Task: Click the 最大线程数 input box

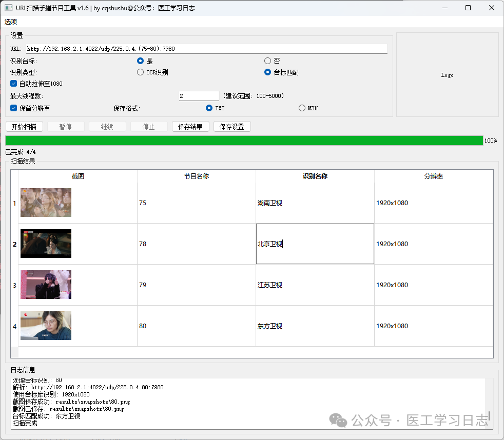Action: coord(199,96)
